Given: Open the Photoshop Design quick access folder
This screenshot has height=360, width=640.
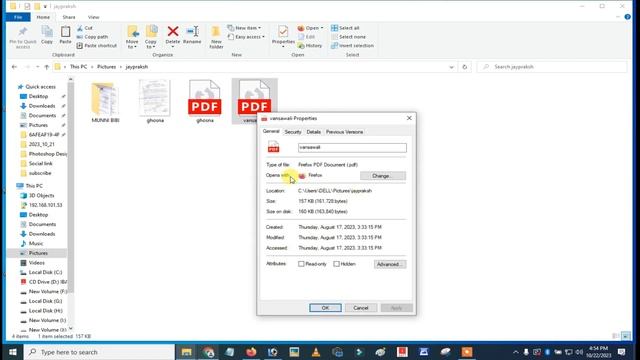Looking at the screenshot, I should click(47, 154).
